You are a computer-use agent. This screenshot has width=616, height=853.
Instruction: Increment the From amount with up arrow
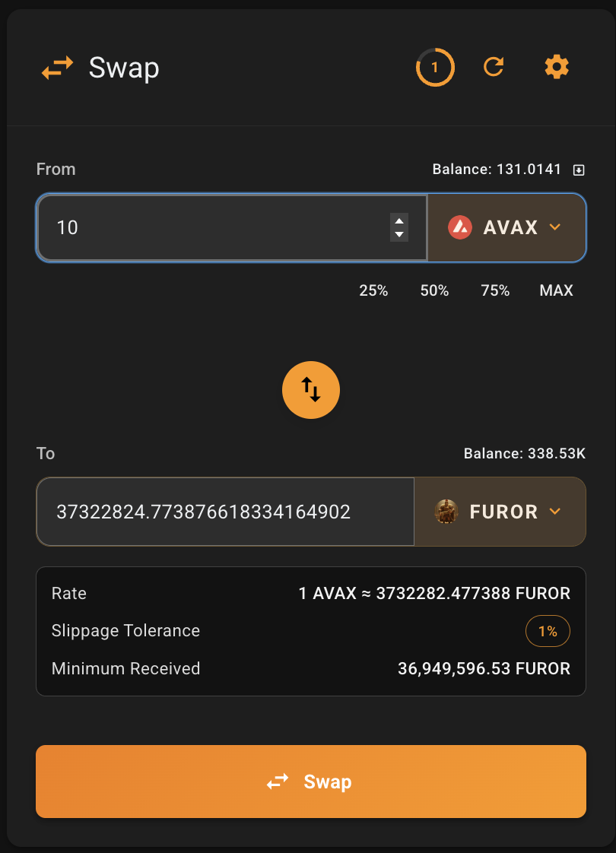point(398,220)
